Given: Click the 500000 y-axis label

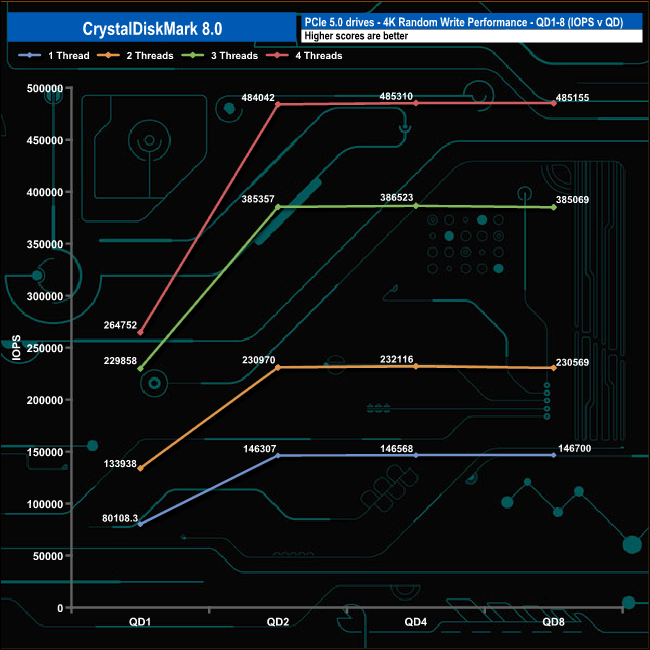Looking at the screenshot, I should [45, 88].
